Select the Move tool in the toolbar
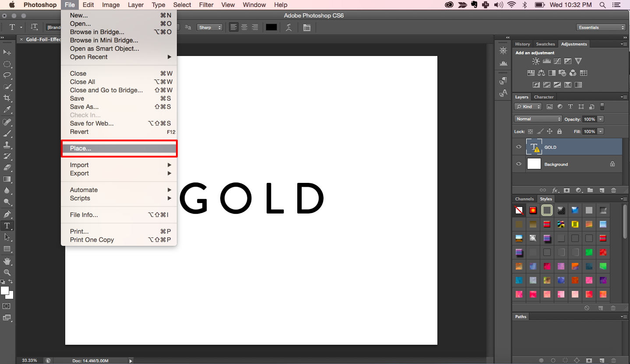Image resolution: width=630 pixels, height=364 pixels. pyautogui.click(x=7, y=52)
